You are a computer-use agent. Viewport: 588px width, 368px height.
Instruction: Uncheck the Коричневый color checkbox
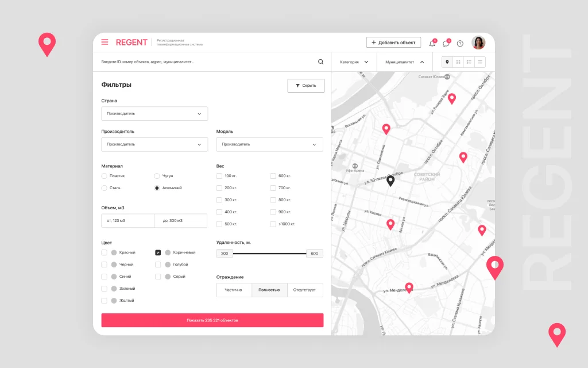coord(158,253)
